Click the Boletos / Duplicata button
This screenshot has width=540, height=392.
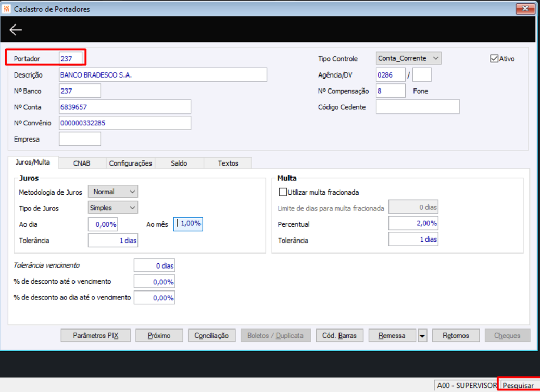tap(275, 336)
